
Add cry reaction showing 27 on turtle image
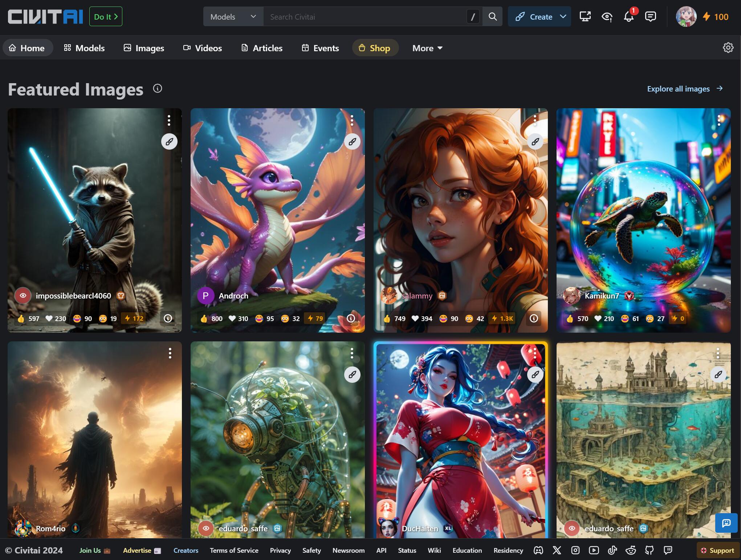pos(655,318)
